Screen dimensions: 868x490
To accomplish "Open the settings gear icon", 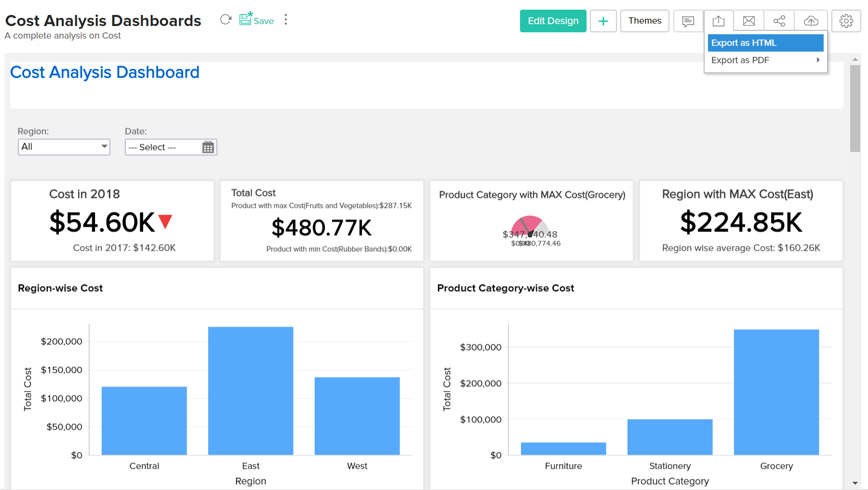I will click(846, 21).
